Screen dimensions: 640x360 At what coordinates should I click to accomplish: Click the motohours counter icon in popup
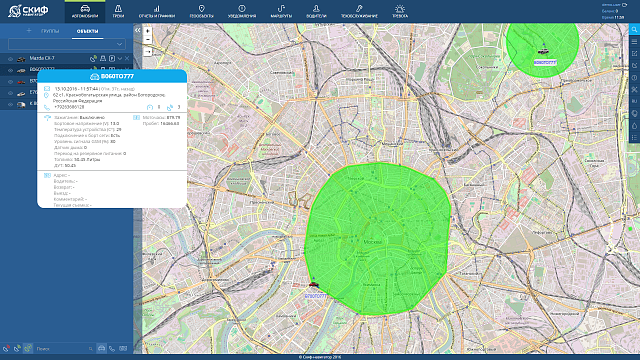pyautogui.click(x=136, y=118)
